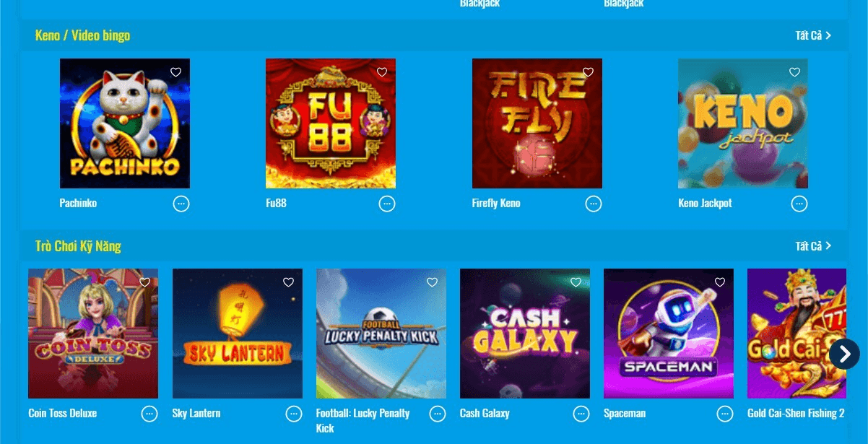Open more options for Firefly Keno
Viewport: 868px width, 444px height.
(594, 204)
